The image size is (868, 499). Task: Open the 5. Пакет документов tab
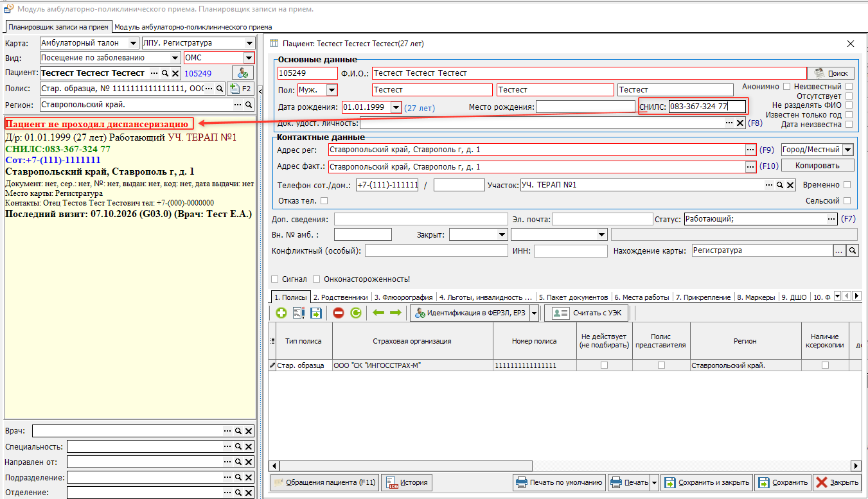[573, 297]
